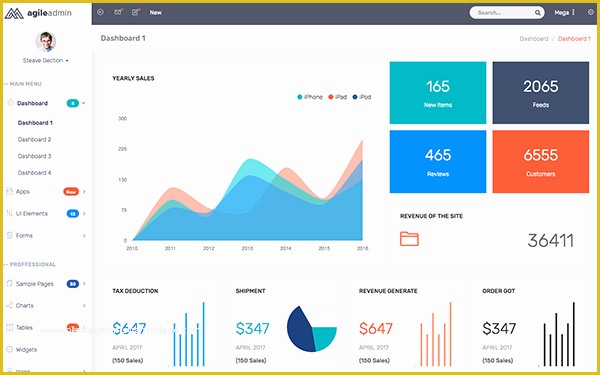Open the Steave Gection user dropdown
The height and width of the screenshot is (375, 600).
pos(46,60)
